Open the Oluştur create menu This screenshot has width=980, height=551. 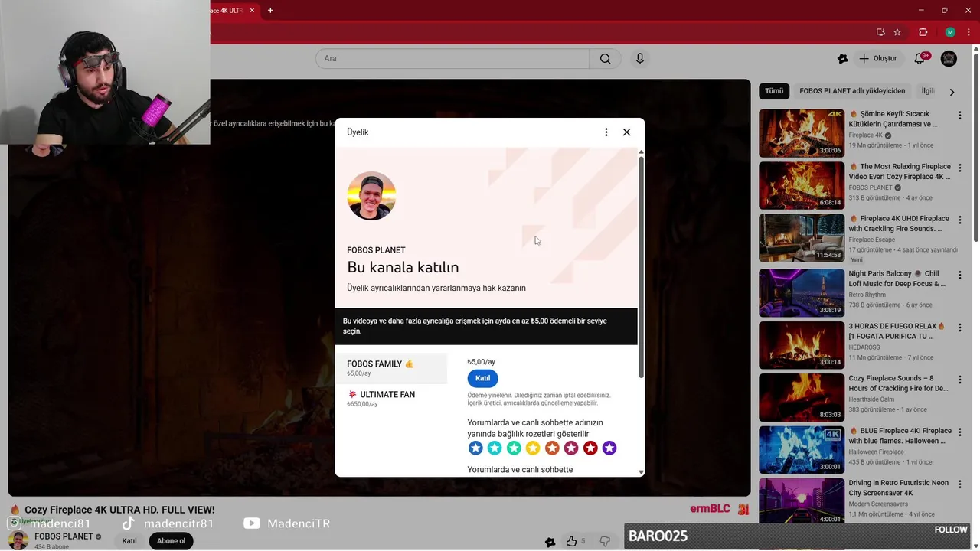877,59
